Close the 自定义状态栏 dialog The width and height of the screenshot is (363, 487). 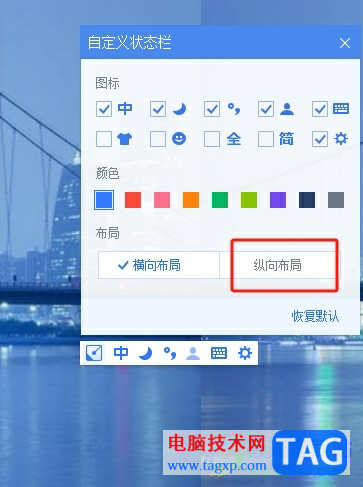(345, 43)
